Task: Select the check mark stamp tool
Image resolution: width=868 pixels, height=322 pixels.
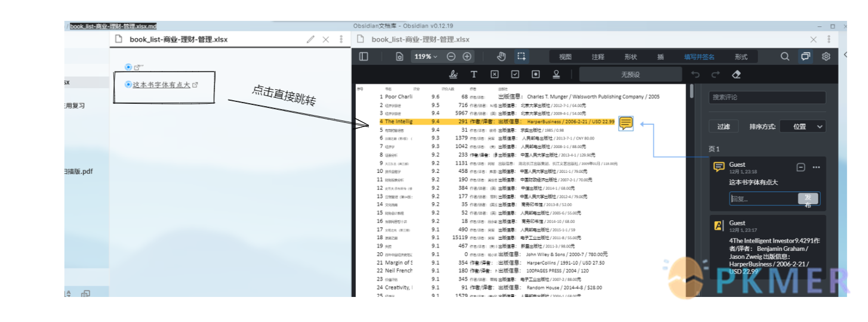Action: (x=515, y=75)
